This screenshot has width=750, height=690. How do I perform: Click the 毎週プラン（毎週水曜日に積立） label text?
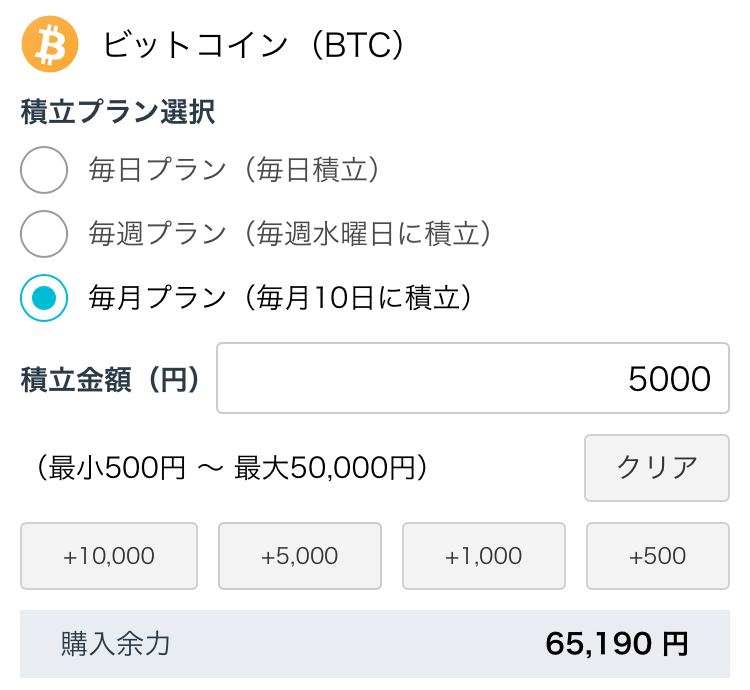point(291,234)
